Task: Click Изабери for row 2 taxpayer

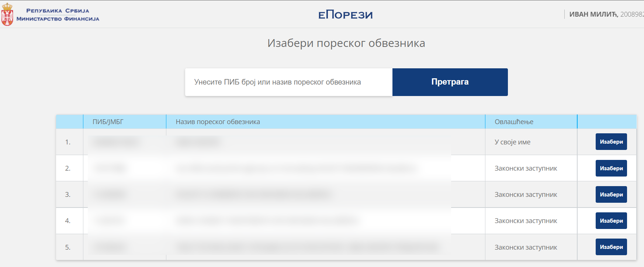Action: 611,168
